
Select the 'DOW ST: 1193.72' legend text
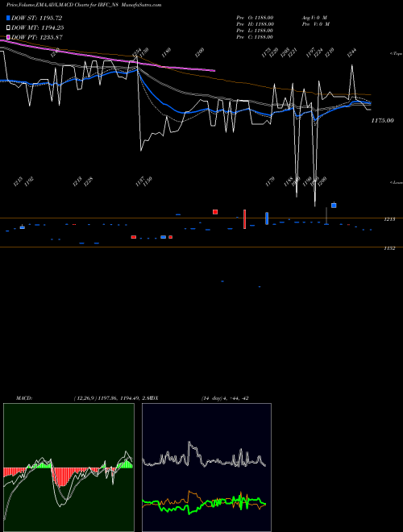[x=36, y=18]
